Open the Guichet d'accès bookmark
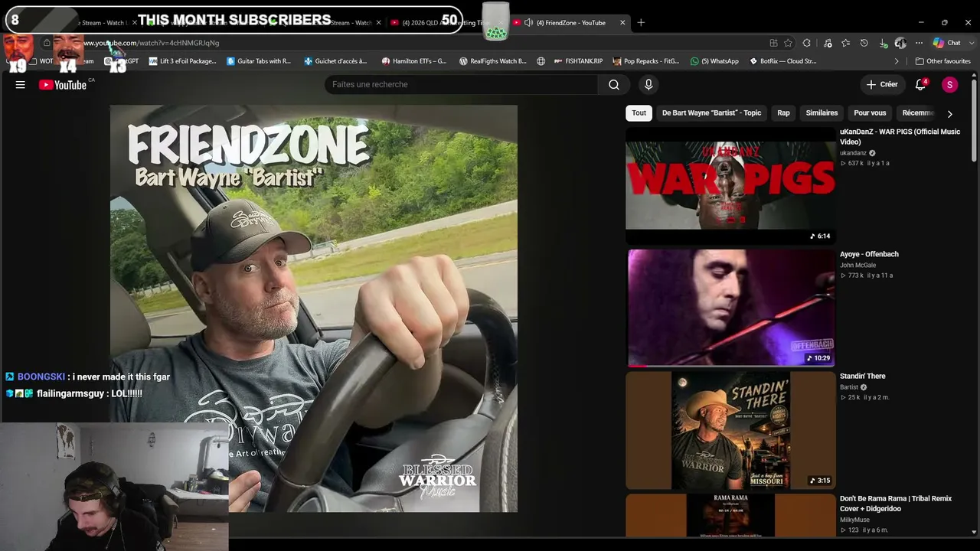This screenshot has height=551, width=980. point(335,61)
